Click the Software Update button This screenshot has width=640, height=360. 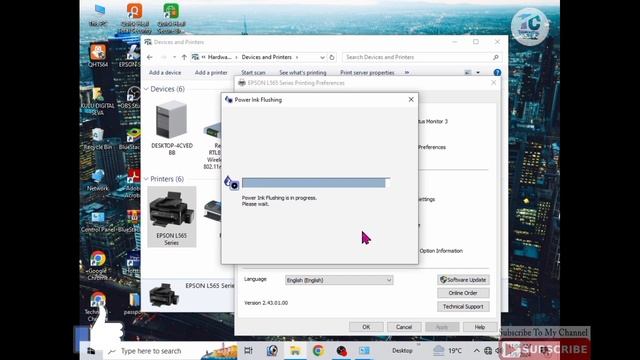coord(463,280)
